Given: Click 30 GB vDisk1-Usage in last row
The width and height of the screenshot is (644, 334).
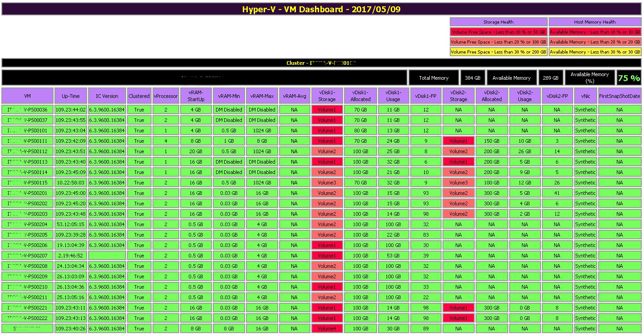Looking at the screenshot, I should (x=393, y=329).
